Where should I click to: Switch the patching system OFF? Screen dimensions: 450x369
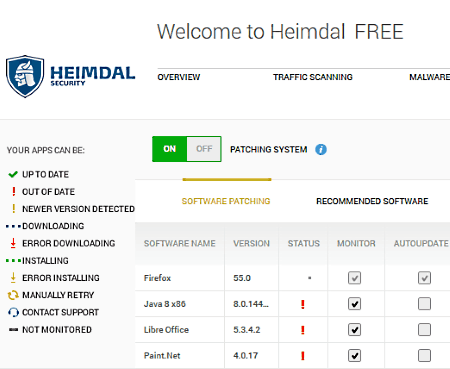[204, 149]
